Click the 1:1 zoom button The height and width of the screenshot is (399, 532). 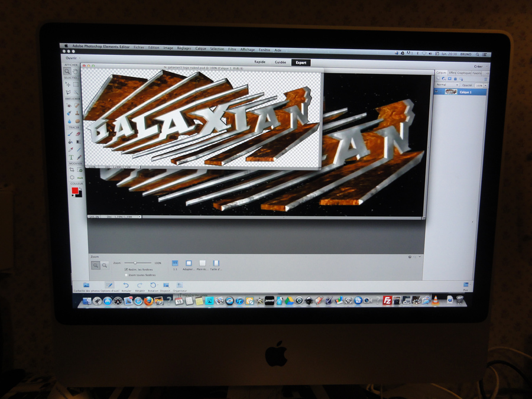tap(175, 265)
